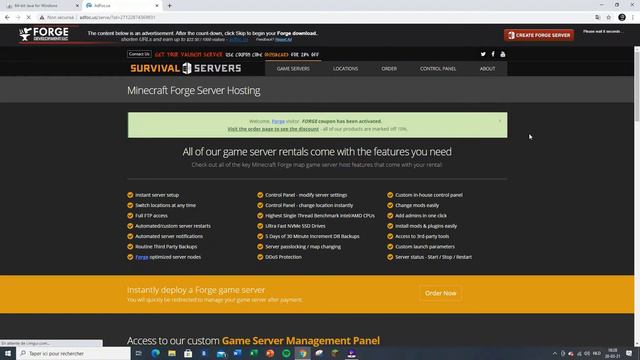Screen dimensions: 640x360
Task: Click the page vertical scrollbar thumb
Action: [x=637, y=86]
